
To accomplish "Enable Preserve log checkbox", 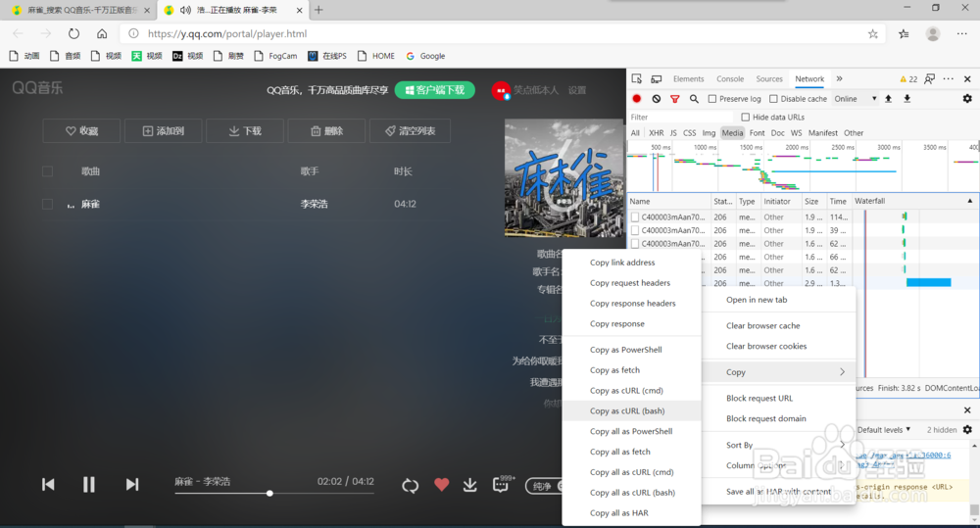I will (711, 99).
